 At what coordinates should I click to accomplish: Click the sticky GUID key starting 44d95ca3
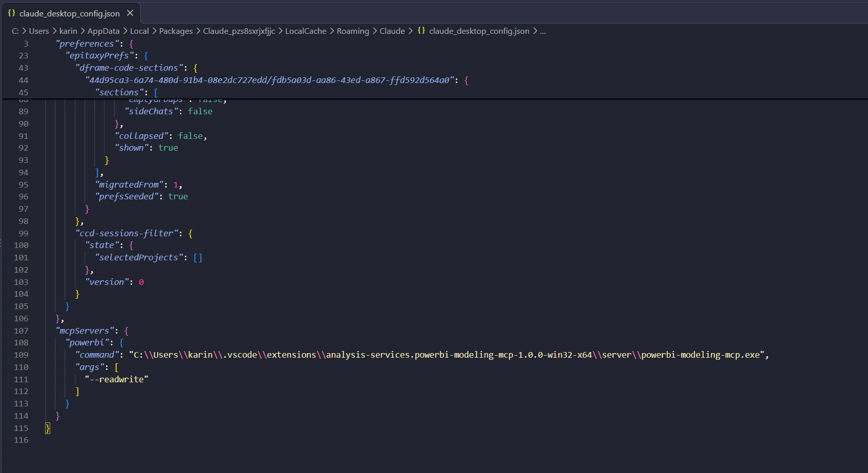pyautogui.click(x=269, y=80)
